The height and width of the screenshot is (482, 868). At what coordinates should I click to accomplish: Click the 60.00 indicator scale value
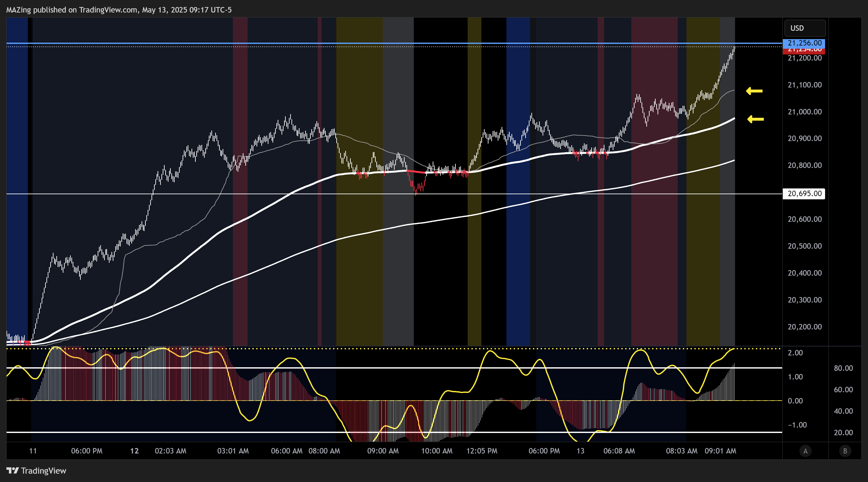843,390
